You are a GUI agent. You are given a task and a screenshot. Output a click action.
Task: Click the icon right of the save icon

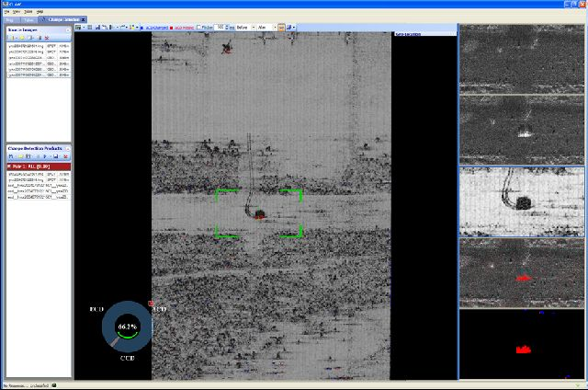click(x=105, y=28)
